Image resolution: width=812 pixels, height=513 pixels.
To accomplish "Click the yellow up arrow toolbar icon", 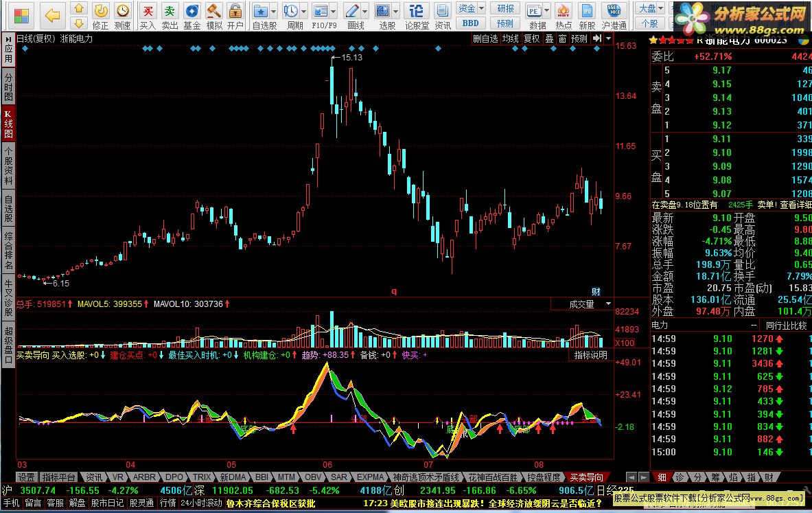I will tap(78, 8).
